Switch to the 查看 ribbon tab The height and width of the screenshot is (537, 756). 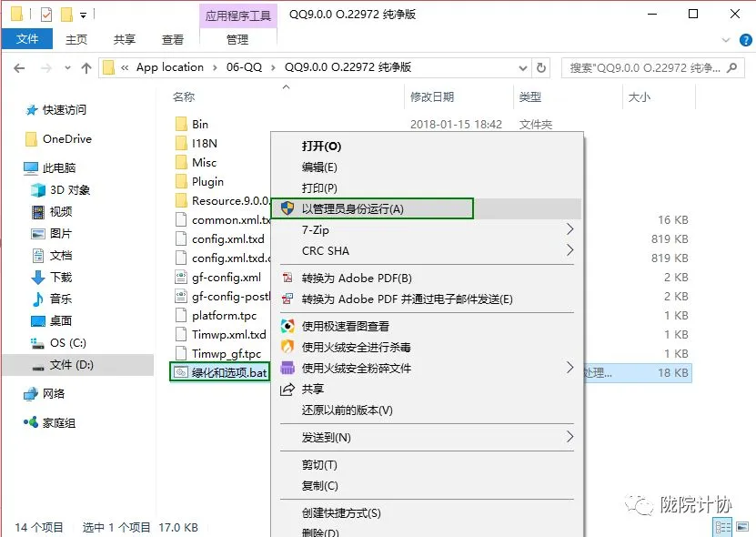[173, 39]
